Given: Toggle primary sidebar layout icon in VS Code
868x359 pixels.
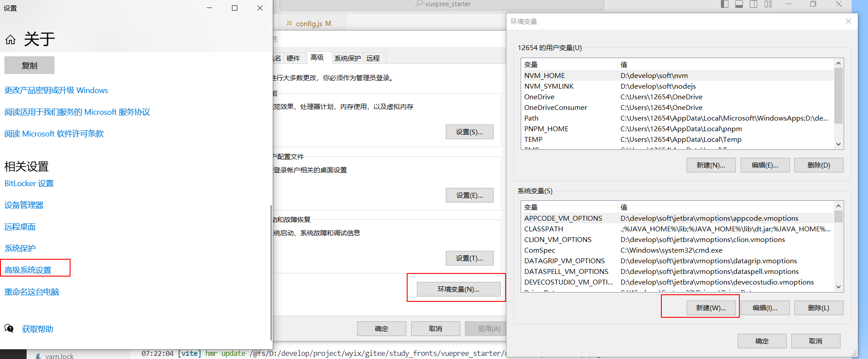Looking at the screenshot, I should 725,4.
